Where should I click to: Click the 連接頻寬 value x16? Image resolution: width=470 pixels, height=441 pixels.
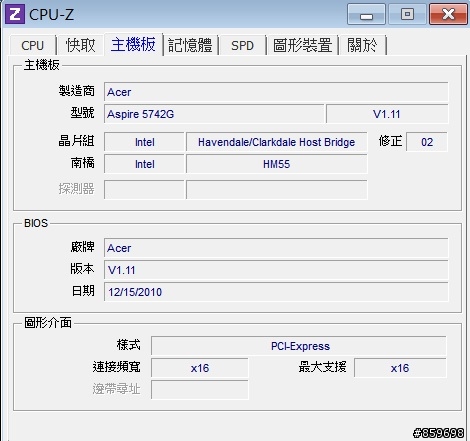coord(200,368)
